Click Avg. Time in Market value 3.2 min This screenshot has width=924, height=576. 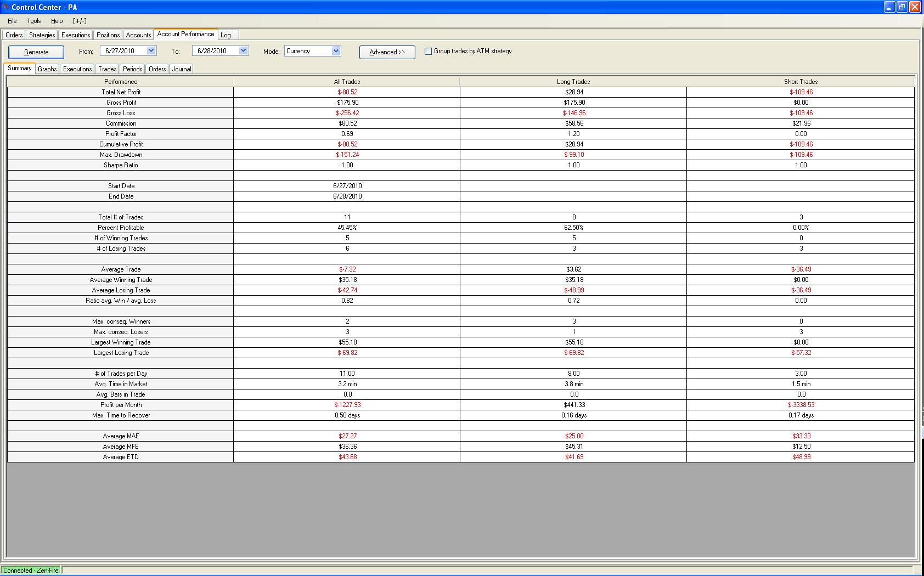point(347,384)
